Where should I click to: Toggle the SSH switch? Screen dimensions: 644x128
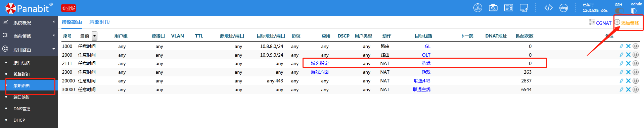click(x=619, y=11)
